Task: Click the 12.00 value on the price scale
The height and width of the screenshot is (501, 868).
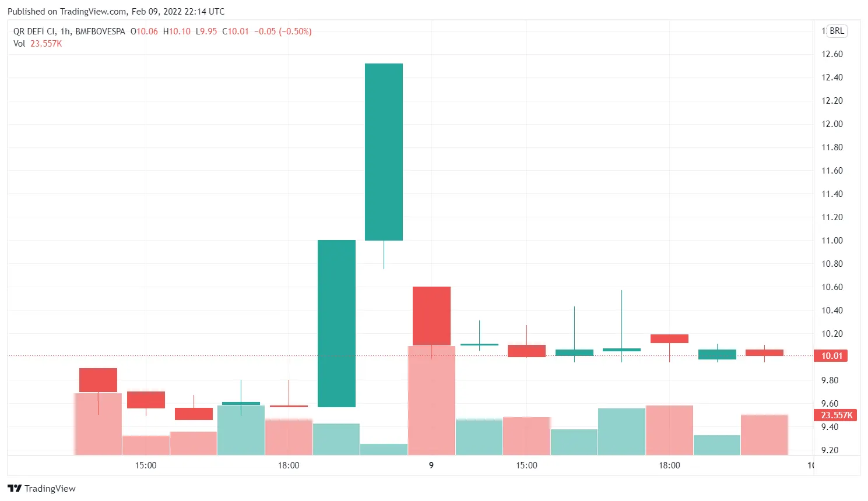Action: 831,124
